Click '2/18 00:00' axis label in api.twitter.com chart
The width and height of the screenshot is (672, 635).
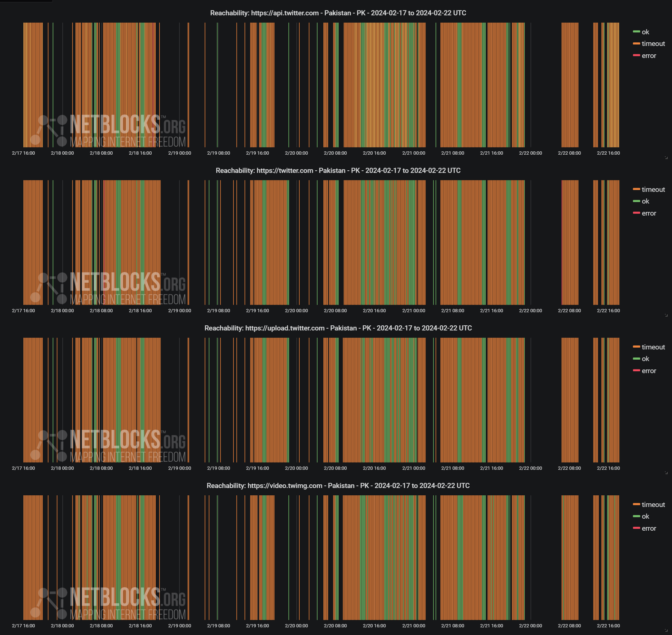coord(62,153)
